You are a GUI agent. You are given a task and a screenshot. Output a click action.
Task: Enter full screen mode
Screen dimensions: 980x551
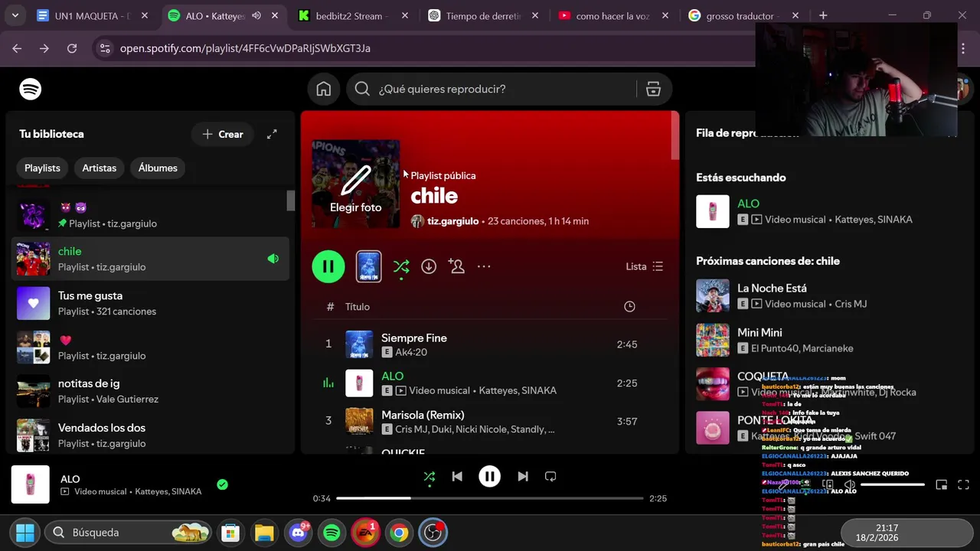pos(964,484)
